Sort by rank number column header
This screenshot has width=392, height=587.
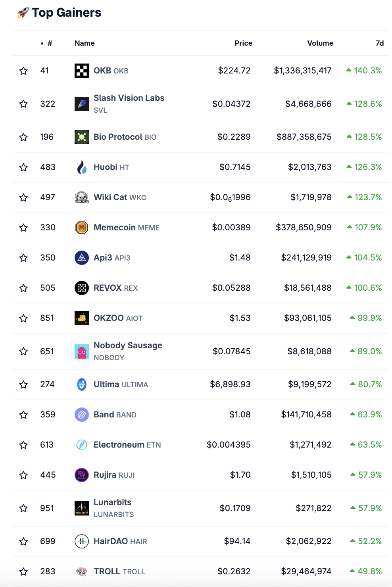click(x=49, y=43)
